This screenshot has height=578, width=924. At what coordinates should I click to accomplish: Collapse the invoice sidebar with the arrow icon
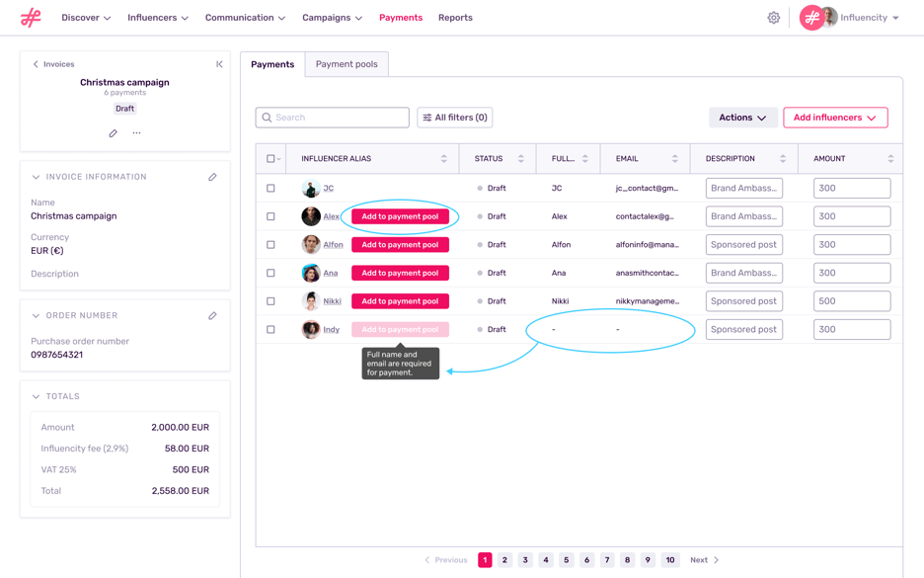(219, 63)
